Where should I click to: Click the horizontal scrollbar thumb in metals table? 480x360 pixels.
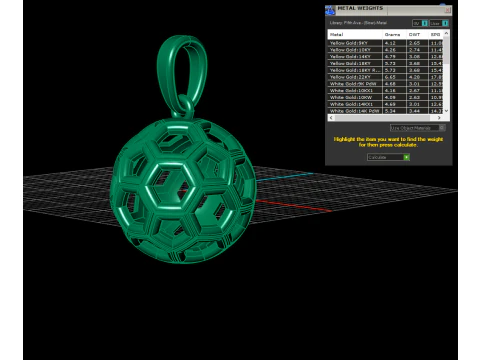[382, 118]
